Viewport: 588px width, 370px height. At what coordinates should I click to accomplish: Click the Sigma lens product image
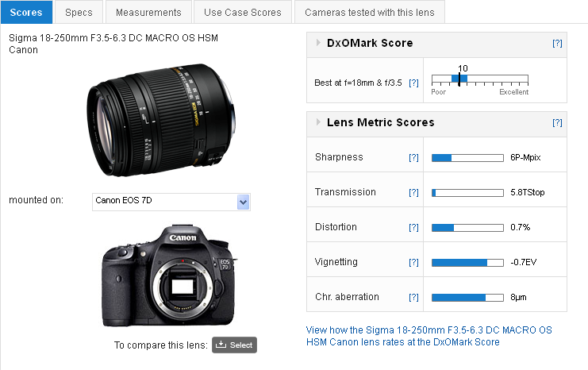pyautogui.click(x=161, y=120)
